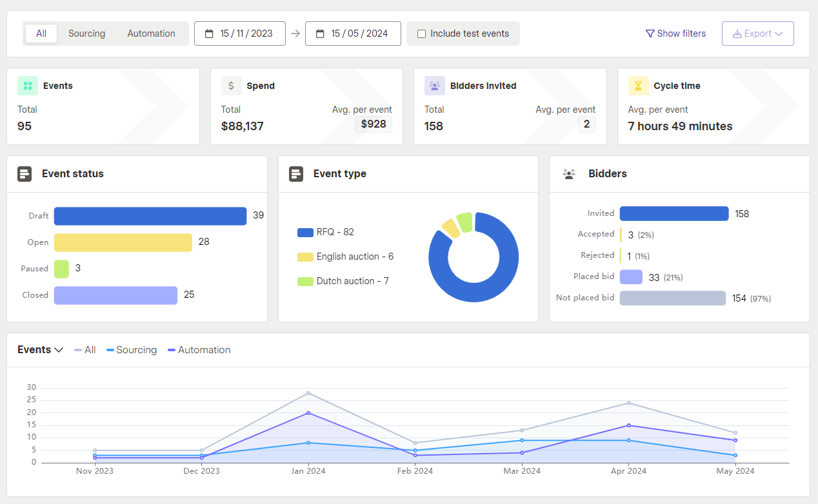Image resolution: width=818 pixels, height=504 pixels.
Task: Enable the Include test events checkbox
Action: click(x=422, y=33)
